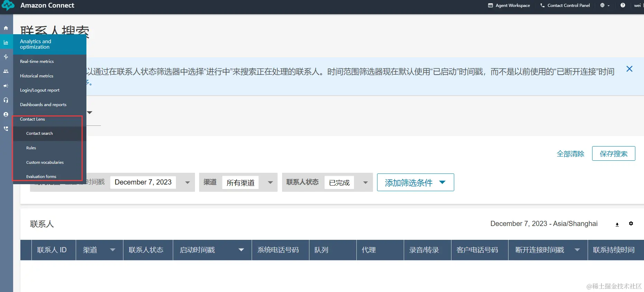Click the December 7, 2023 - Asia/Shanghai text

(x=544, y=224)
